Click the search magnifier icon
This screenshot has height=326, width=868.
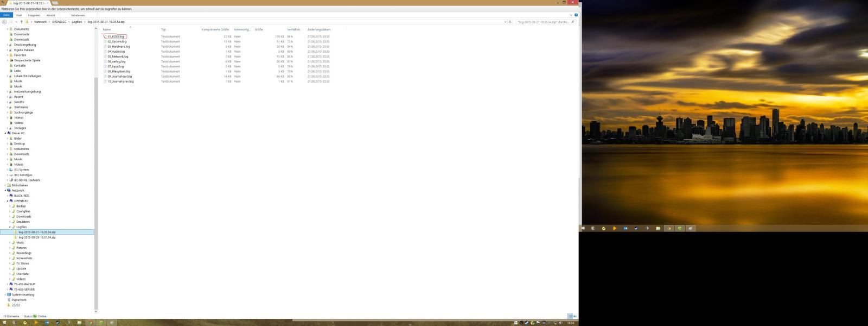[573, 22]
